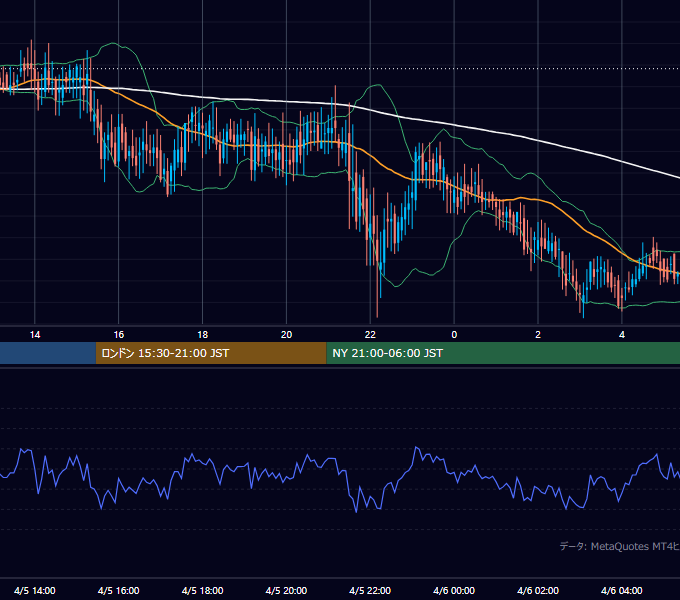Viewport: 680px width, 600px height.
Task: Click the 16 hour tick label
Action: (118, 335)
